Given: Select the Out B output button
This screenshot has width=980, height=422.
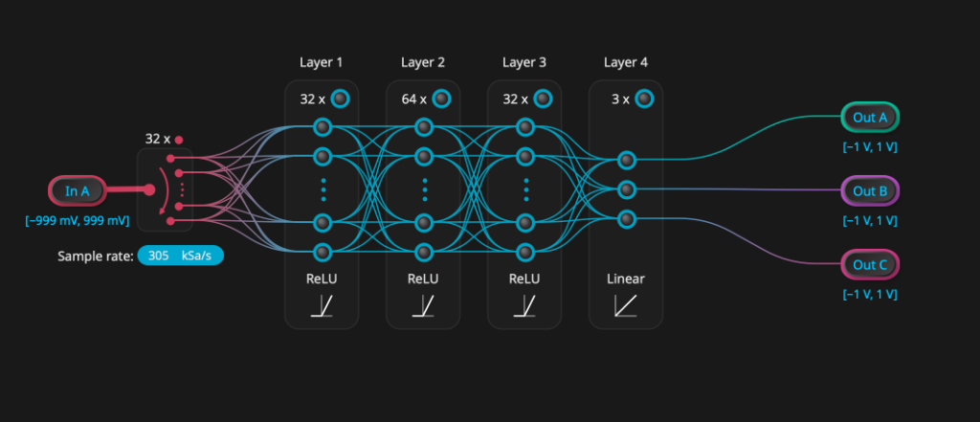Looking at the screenshot, I should click(870, 190).
